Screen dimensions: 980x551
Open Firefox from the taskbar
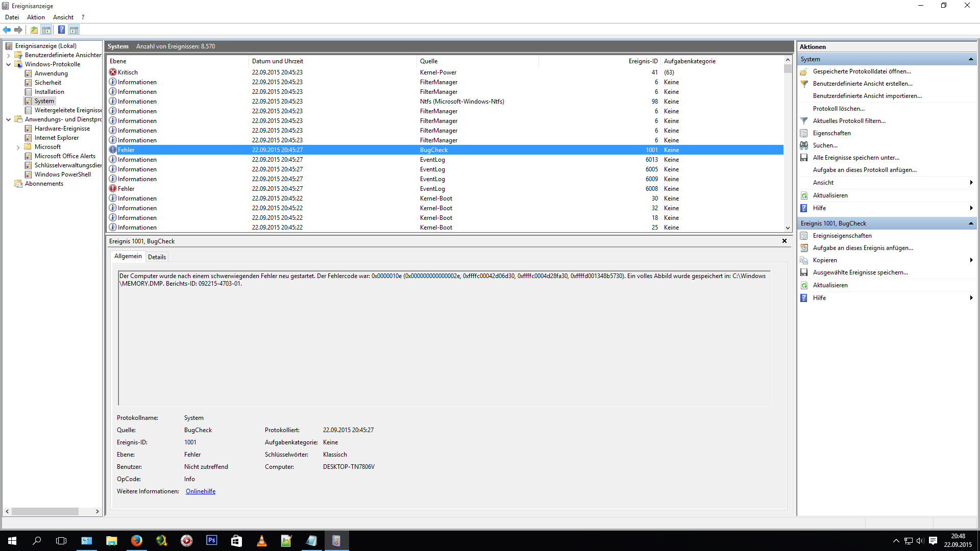(x=136, y=541)
